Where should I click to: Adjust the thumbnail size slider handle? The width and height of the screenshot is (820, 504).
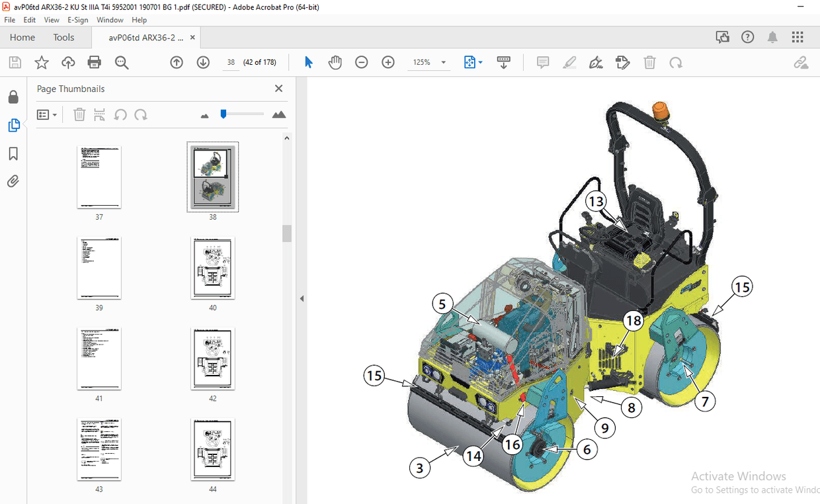[x=224, y=114]
